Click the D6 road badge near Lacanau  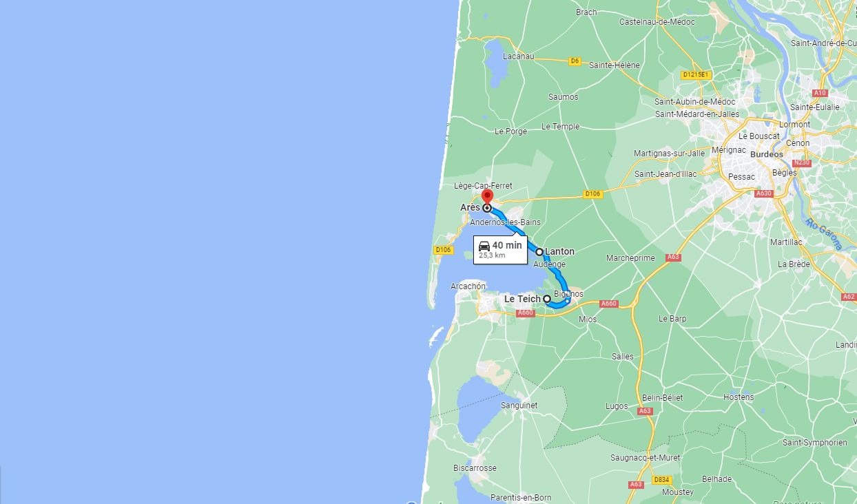click(575, 61)
